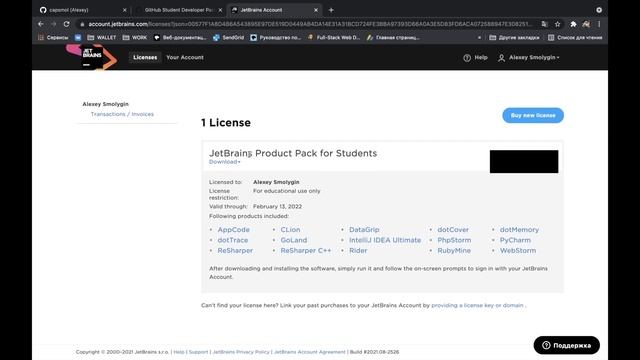The width and height of the screenshot is (640, 360).
Task: Reload the current page
Action: coord(67,24)
